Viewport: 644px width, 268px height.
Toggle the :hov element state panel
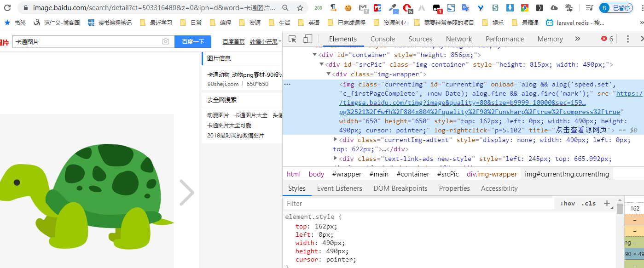coord(568,203)
